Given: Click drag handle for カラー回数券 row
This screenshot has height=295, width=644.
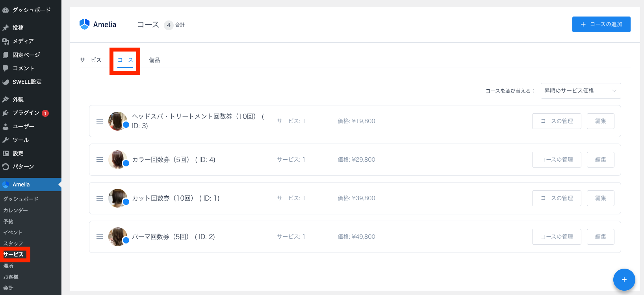Looking at the screenshot, I should (x=100, y=160).
